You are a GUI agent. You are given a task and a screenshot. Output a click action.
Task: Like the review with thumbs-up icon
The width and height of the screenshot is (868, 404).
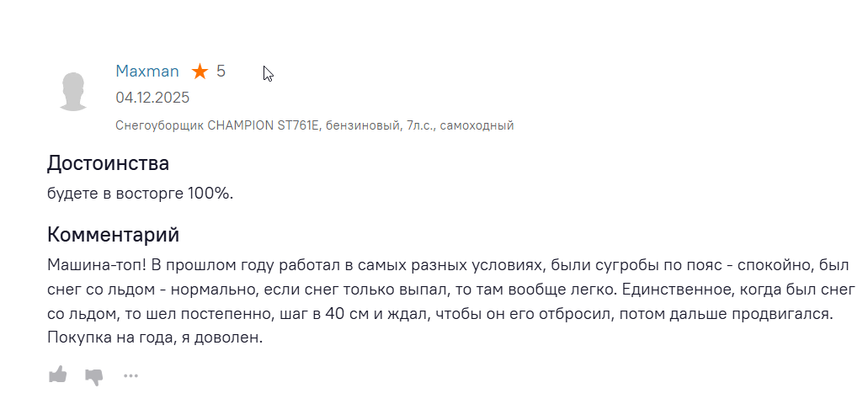tap(57, 375)
